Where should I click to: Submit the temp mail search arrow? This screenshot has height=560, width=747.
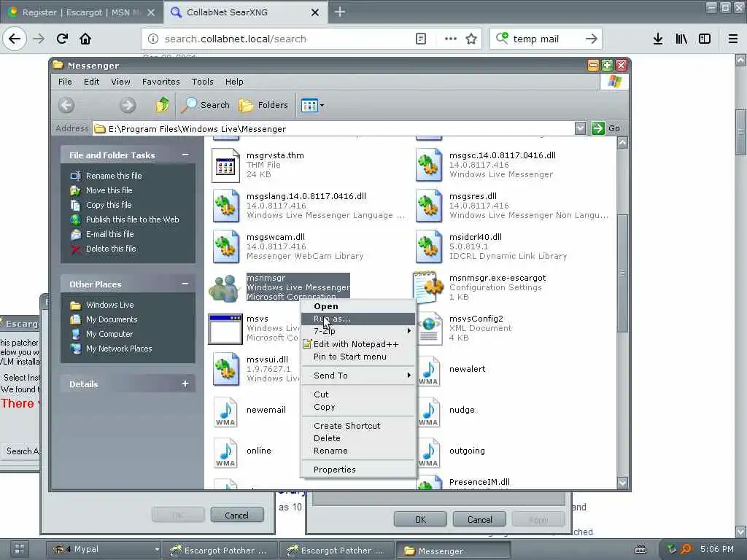(x=591, y=39)
